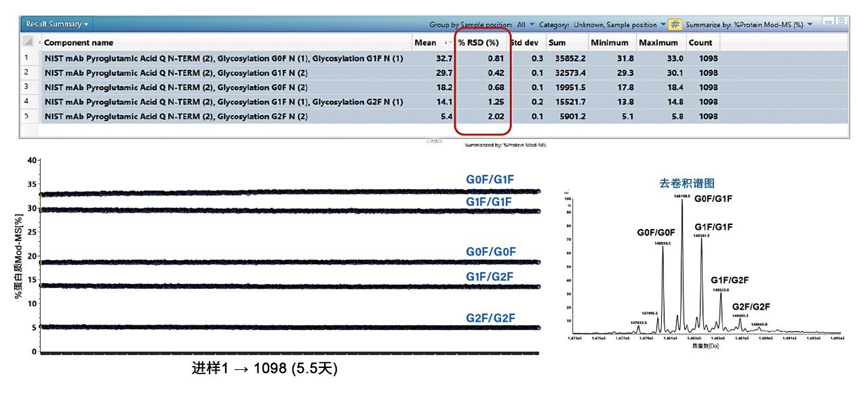868x393 pixels.
Task: Click Maximum value 14.8
Action: pyautogui.click(x=675, y=102)
